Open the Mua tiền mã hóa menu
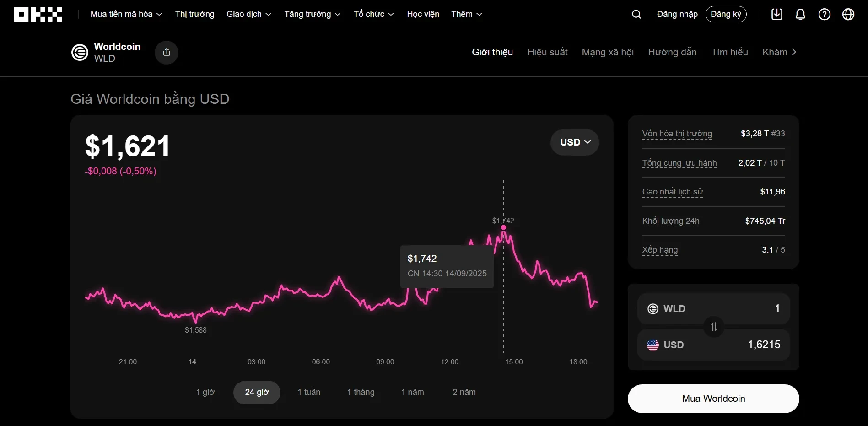 [x=126, y=15]
